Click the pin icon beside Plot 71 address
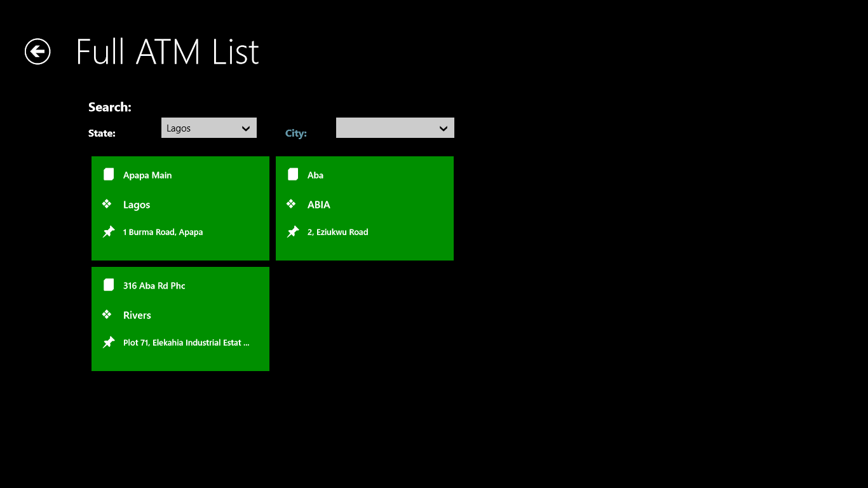 click(109, 342)
